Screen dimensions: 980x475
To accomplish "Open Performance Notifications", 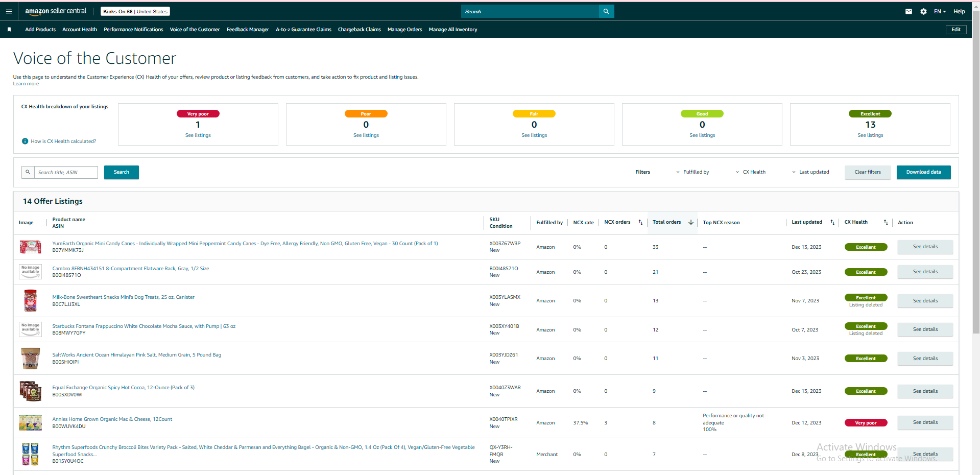I will pos(133,30).
